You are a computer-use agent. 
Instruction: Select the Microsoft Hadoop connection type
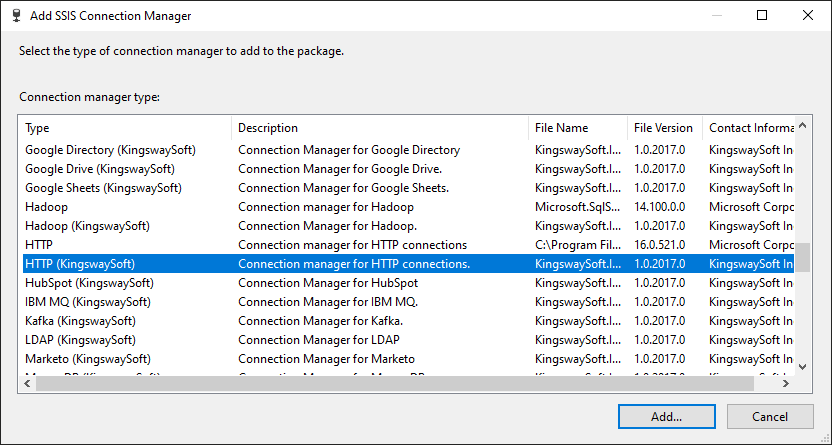coord(408,207)
